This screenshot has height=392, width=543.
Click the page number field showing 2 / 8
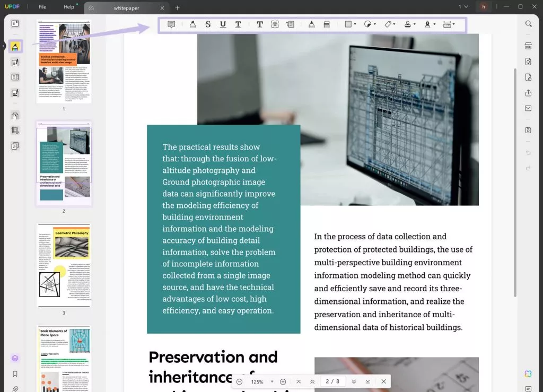332,381
